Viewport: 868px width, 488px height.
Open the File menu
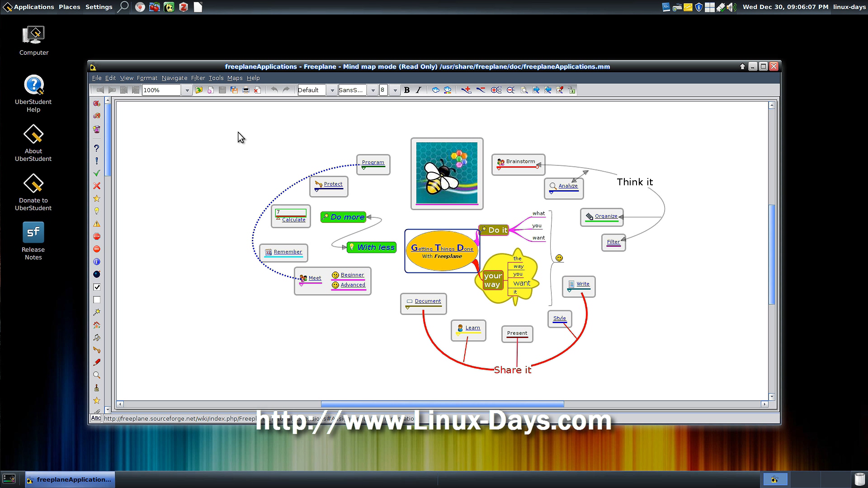[96, 78]
